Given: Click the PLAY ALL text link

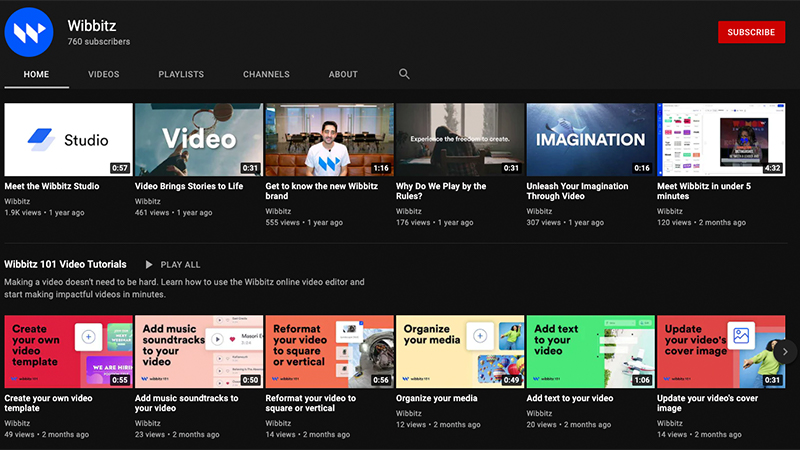Looking at the screenshot, I should pyautogui.click(x=180, y=265).
